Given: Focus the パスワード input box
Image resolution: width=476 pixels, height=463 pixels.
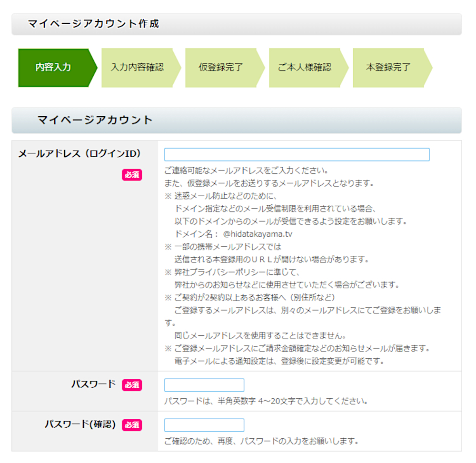Looking at the screenshot, I should (x=204, y=385).
